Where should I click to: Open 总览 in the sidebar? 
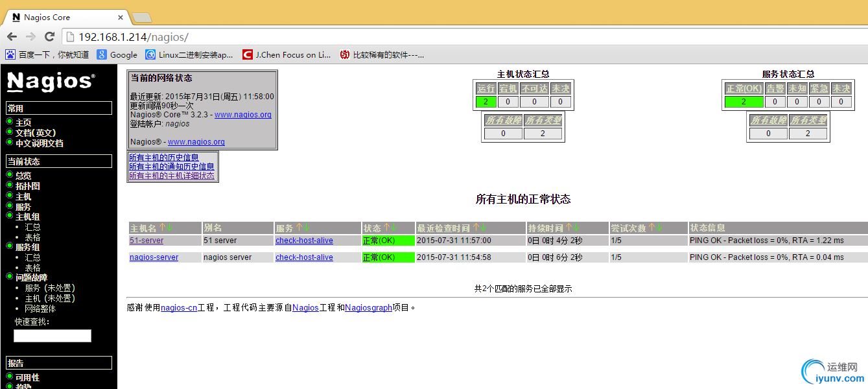pyautogui.click(x=23, y=176)
